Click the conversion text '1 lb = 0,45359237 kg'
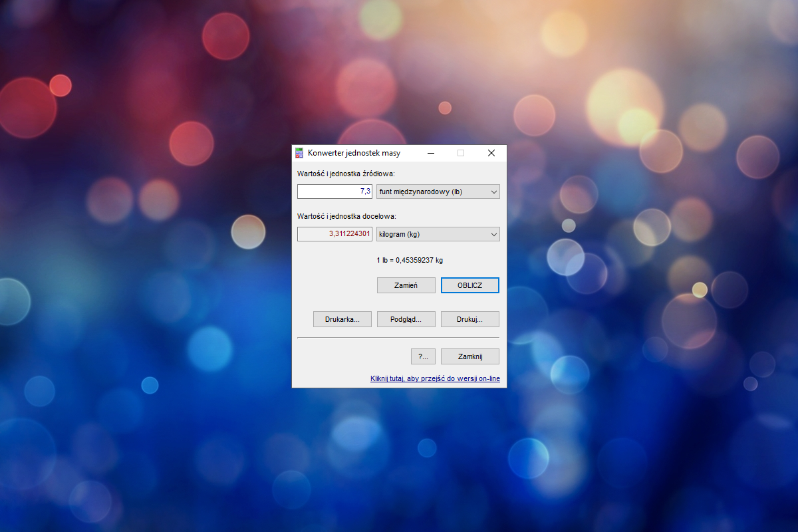 pyautogui.click(x=409, y=260)
